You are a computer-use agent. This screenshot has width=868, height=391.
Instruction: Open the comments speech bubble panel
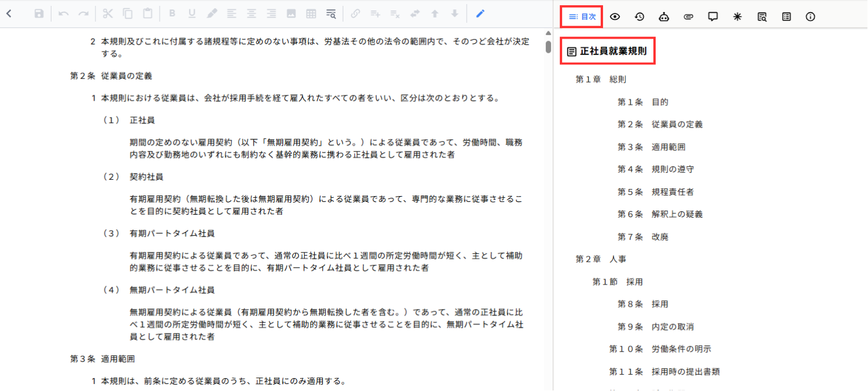713,16
